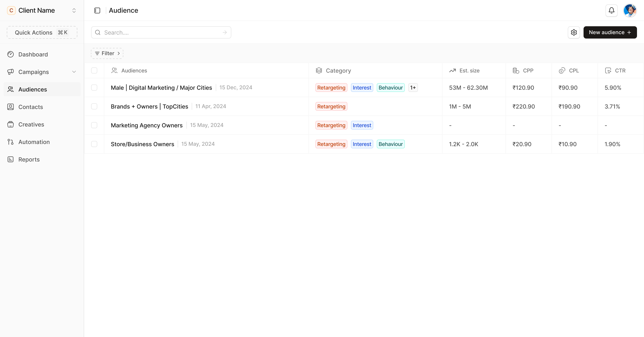Create a New audience
This screenshot has width=644, height=337.
610,32
